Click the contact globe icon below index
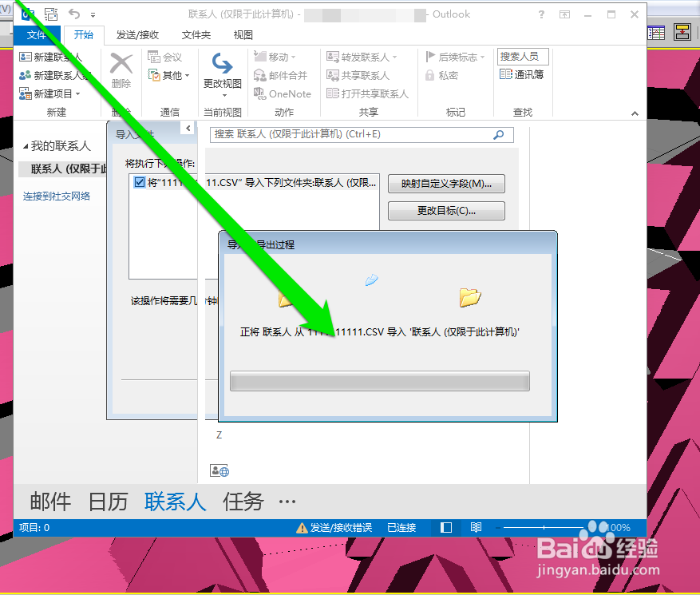The image size is (700, 595). [219, 471]
